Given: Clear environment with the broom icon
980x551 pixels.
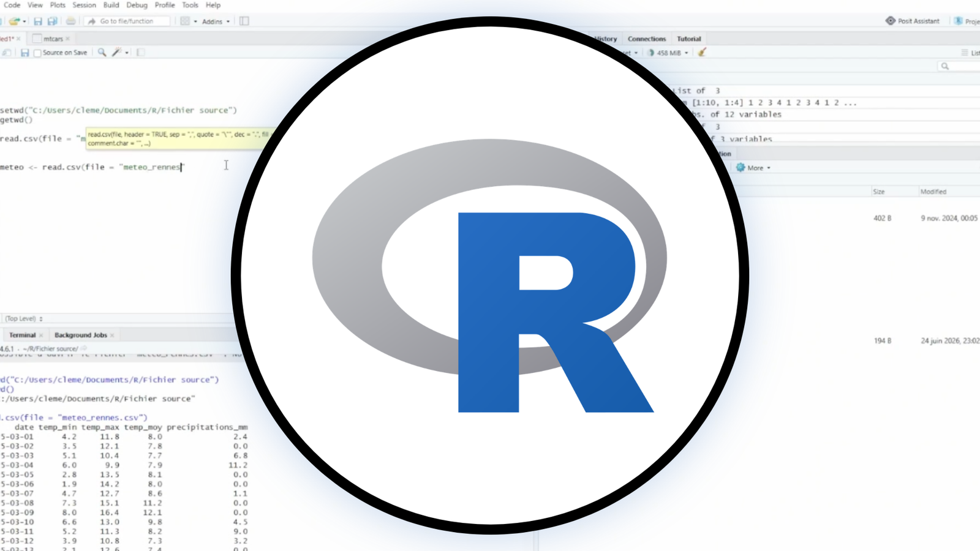Looking at the screenshot, I should (702, 53).
